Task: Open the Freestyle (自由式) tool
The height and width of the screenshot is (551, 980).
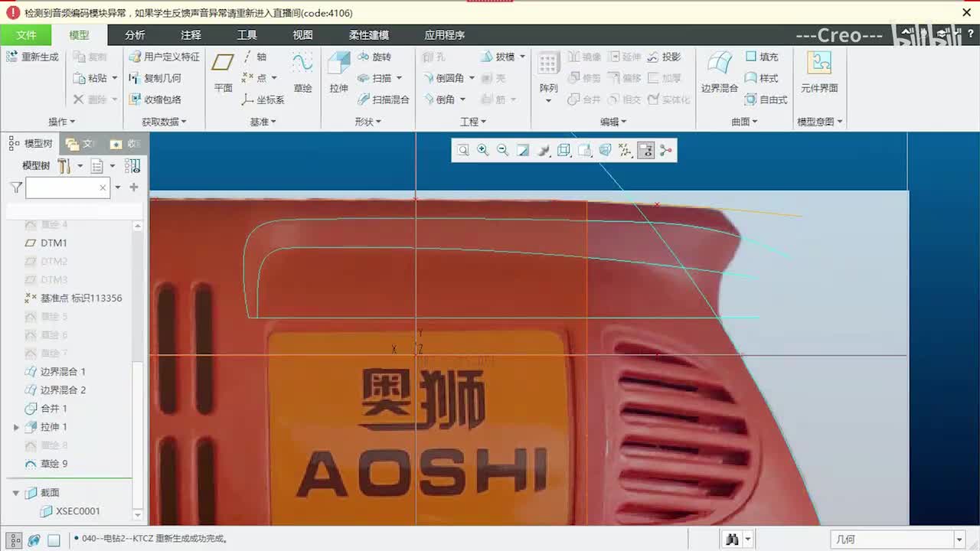Action: pyautogui.click(x=766, y=99)
